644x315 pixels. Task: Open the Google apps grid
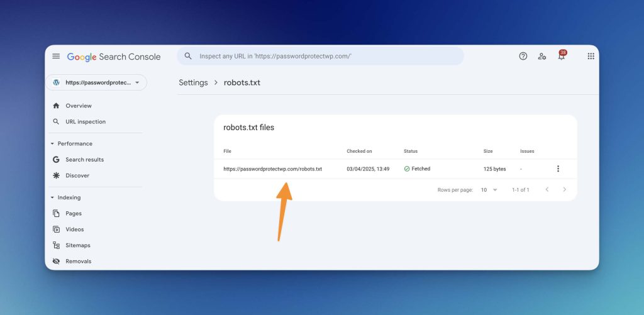click(x=591, y=56)
